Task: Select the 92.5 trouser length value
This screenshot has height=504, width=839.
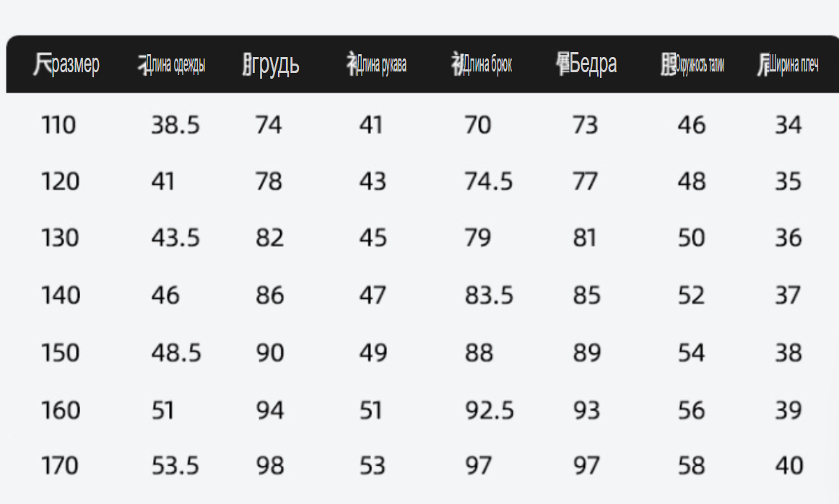Action: pyautogui.click(x=490, y=411)
